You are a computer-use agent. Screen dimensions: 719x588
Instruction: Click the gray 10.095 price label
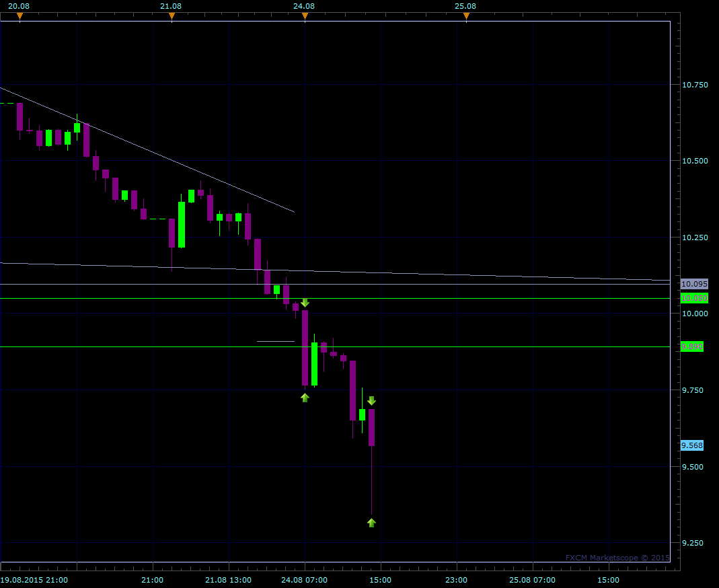692,284
